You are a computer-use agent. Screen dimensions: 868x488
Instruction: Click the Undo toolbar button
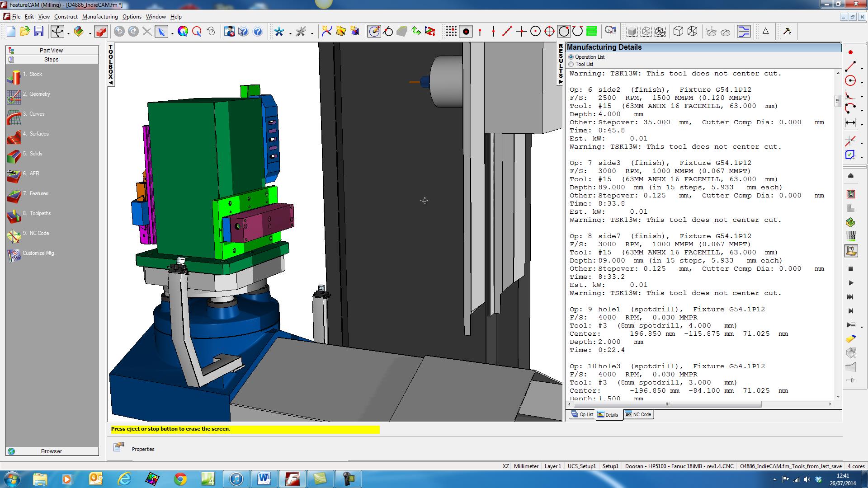pyautogui.click(x=119, y=31)
